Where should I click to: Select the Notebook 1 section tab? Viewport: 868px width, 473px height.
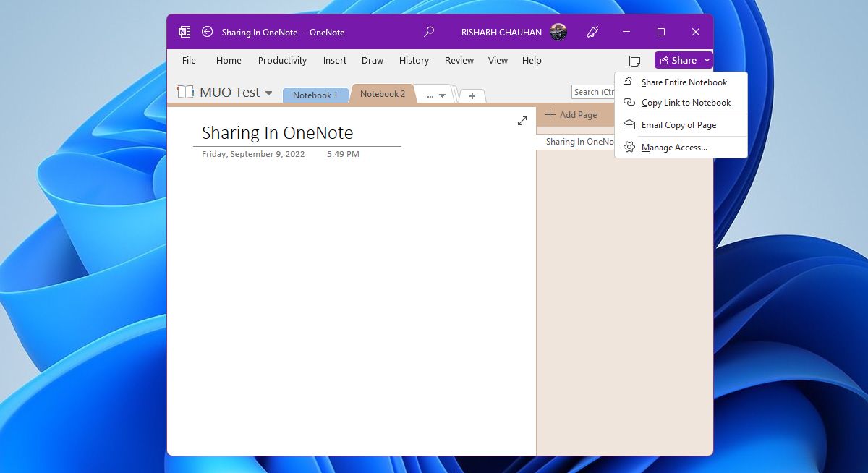click(x=315, y=95)
